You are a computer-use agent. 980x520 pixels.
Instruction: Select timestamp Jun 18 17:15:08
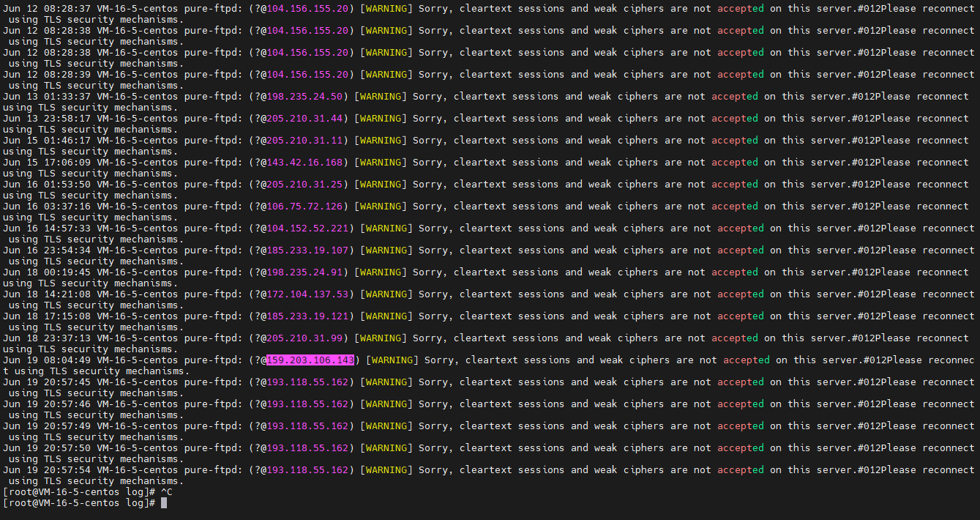[x=47, y=316]
